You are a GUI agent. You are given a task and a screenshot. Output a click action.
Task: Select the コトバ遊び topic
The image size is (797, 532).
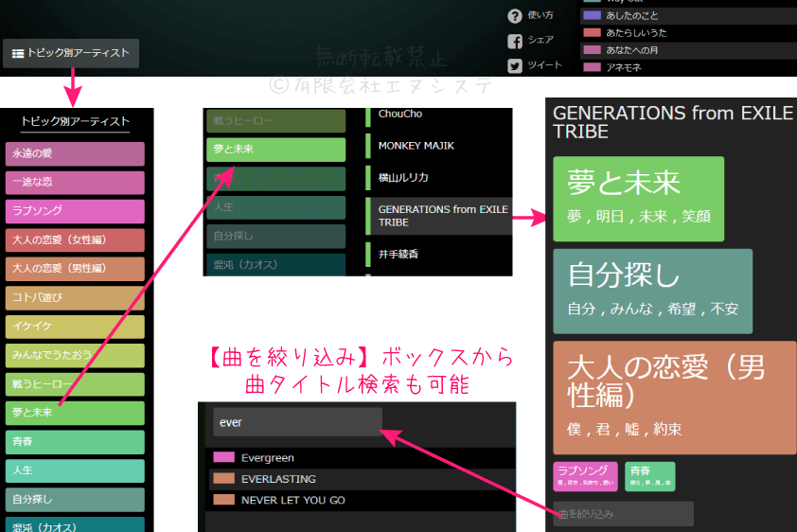75,298
